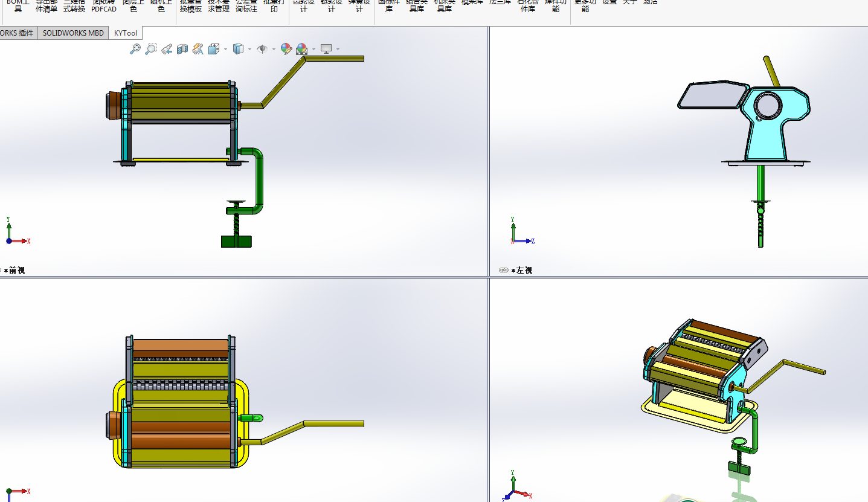Open 批量替换模板 tool
This screenshot has height=502, width=868.
[191, 5]
